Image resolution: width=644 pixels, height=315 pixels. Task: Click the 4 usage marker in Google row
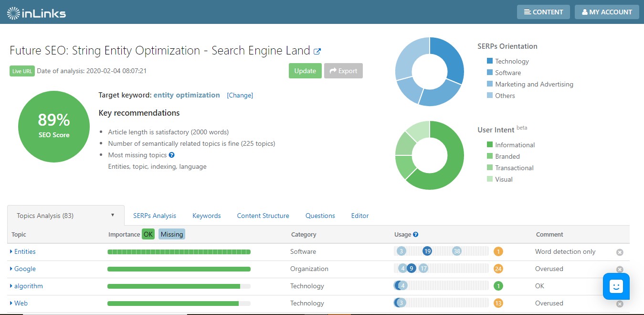click(x=403, y=268)
